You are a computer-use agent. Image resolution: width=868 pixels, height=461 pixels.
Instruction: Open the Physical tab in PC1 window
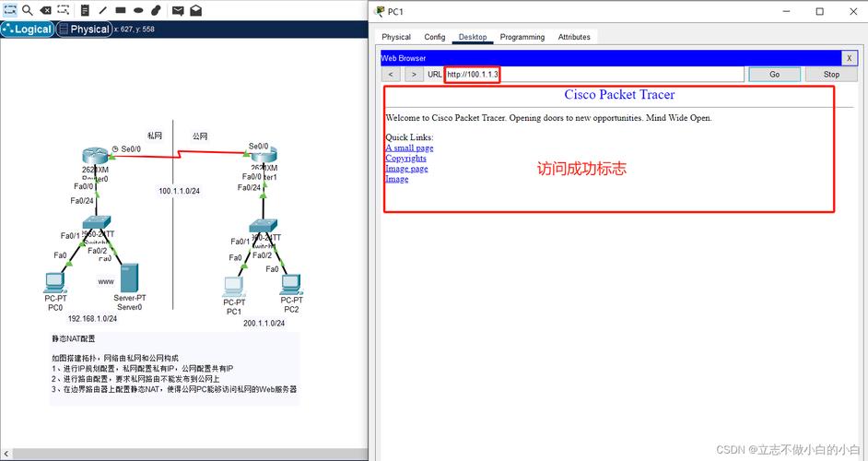[396, 37]
